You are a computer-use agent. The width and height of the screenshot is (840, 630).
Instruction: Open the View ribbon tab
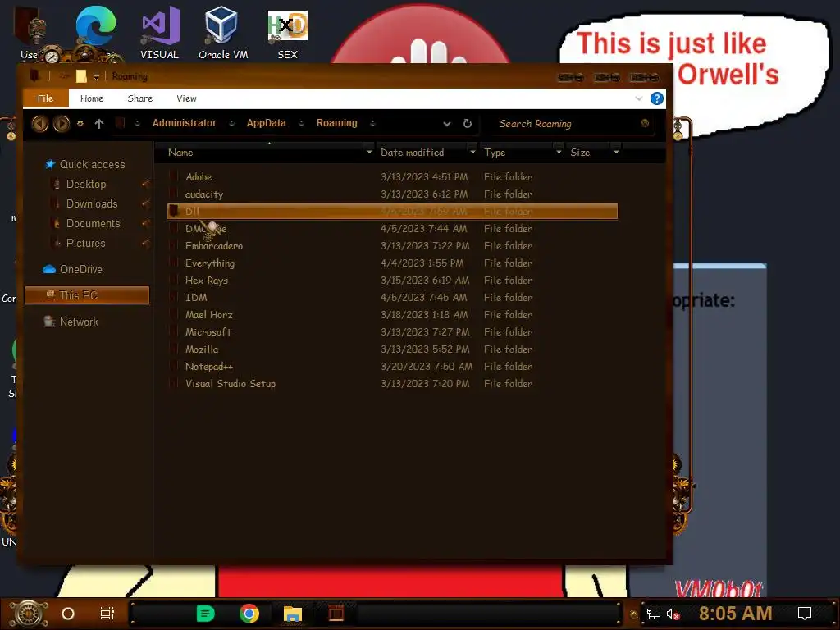coord(186,98)
